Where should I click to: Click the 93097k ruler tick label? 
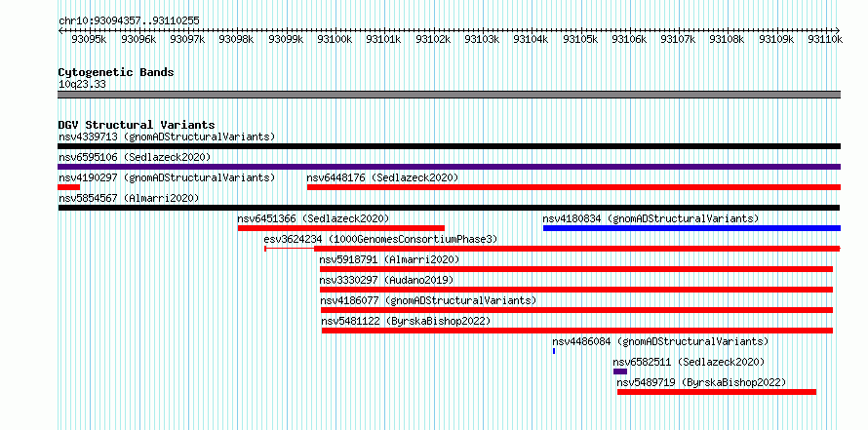187,40
